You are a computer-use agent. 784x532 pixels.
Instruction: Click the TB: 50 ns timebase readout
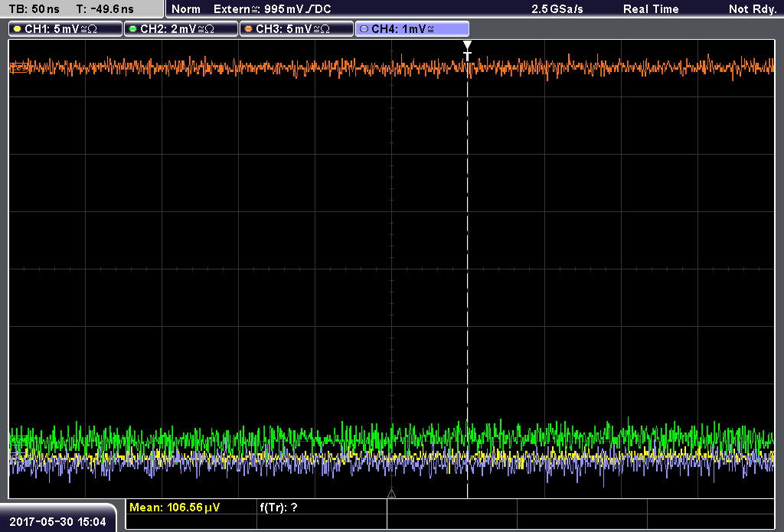[x=34, y=9]
